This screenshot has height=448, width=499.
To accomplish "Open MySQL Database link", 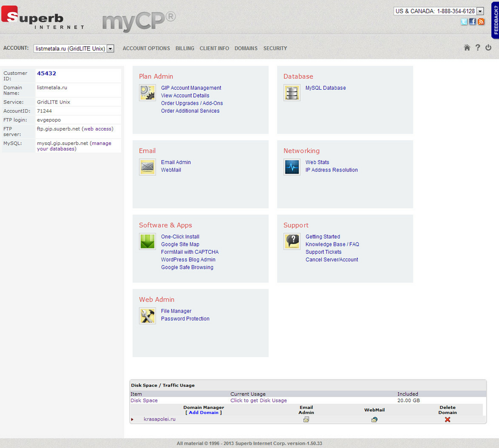I will click(x=325, y=88).
